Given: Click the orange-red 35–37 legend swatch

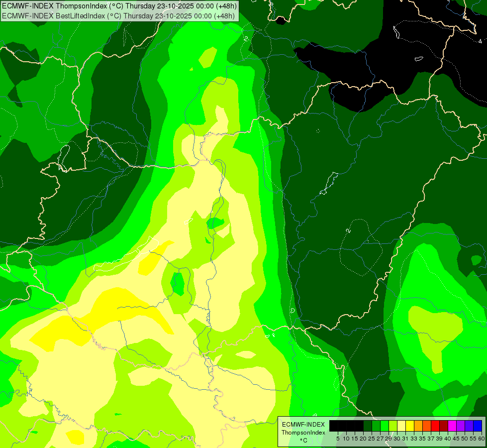Looking at the screenshot, I should pos(427,426).
